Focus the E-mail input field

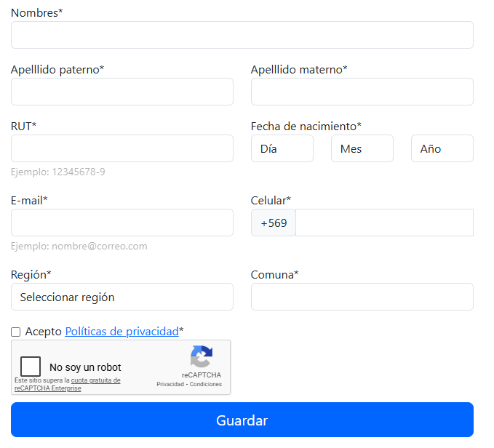click(x=121, y=223)
